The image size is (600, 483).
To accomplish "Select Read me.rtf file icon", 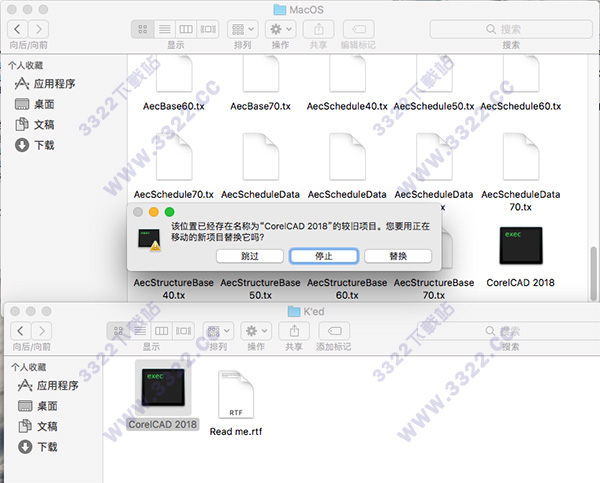I will (236, 395).
